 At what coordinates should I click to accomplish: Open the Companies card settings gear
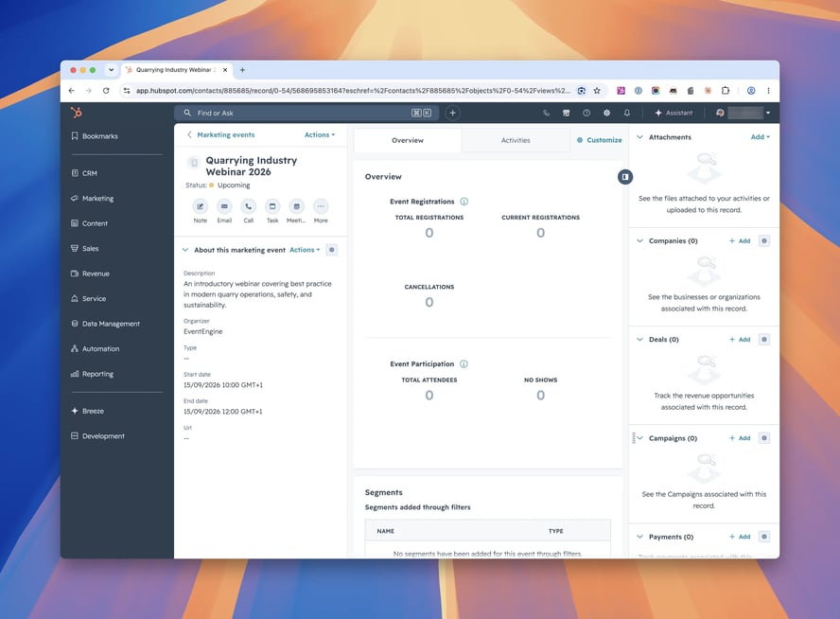(764, 240)
